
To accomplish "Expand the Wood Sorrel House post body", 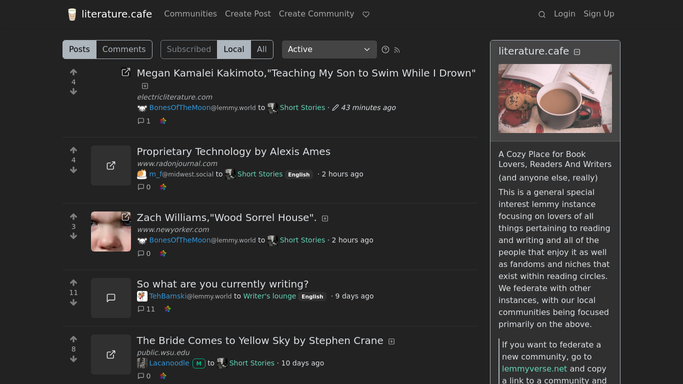I will [x=325, y=219].
